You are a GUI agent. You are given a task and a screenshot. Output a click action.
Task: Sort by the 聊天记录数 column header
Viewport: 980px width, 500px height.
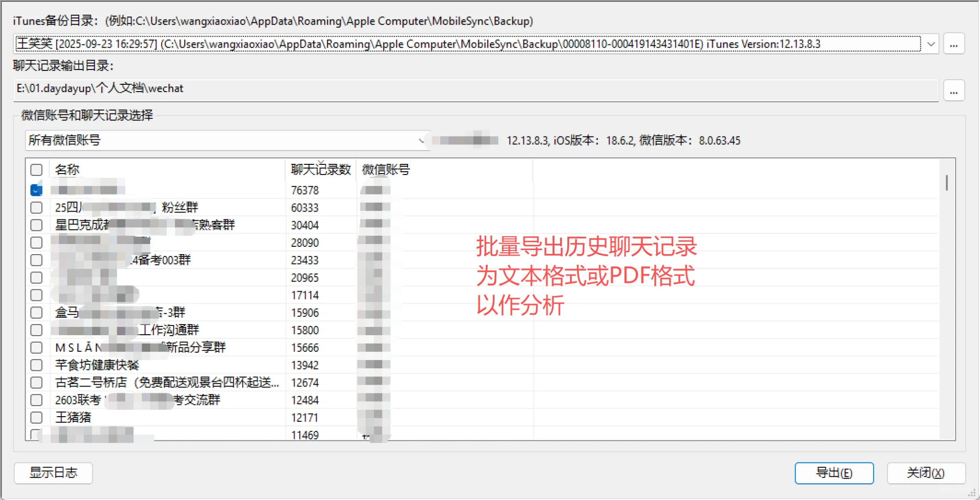pyautogui.click(x=320, y=169)
